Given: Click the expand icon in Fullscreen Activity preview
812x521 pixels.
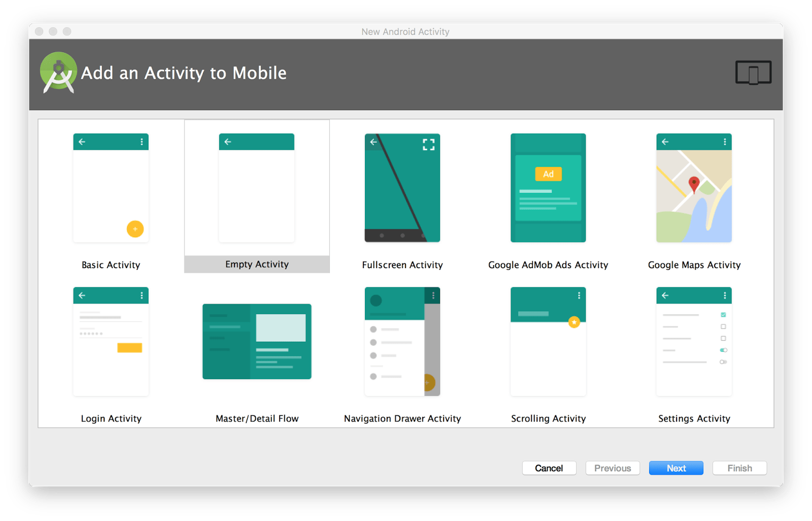Looking at the screenshot, I should [429, 144].
